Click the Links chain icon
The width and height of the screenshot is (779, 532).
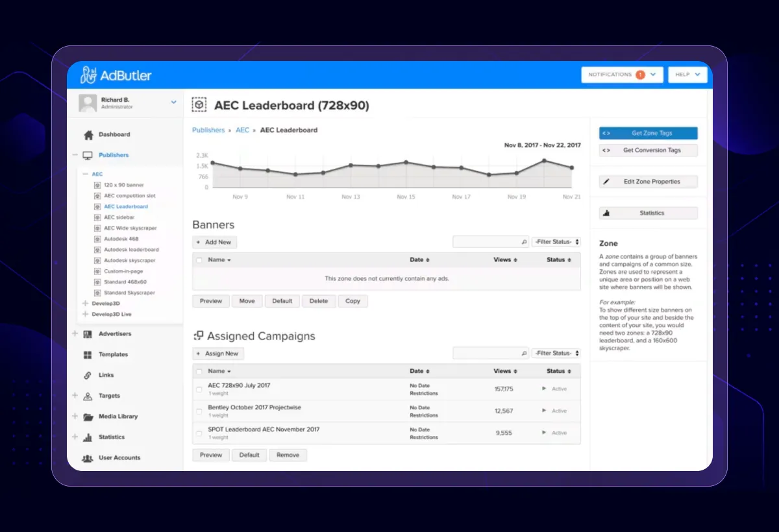pos(88,375)
